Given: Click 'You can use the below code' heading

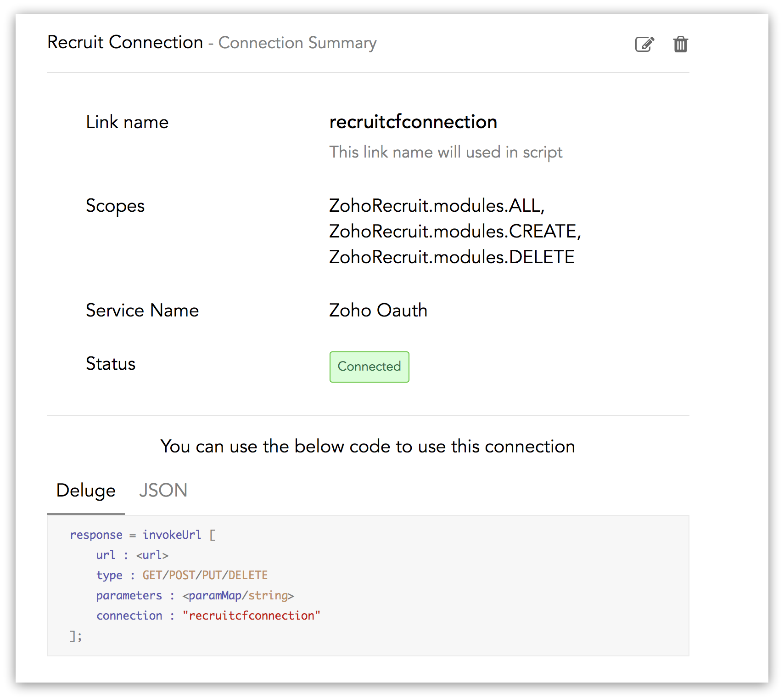Looking at the screenshot, I should (368, 446).
